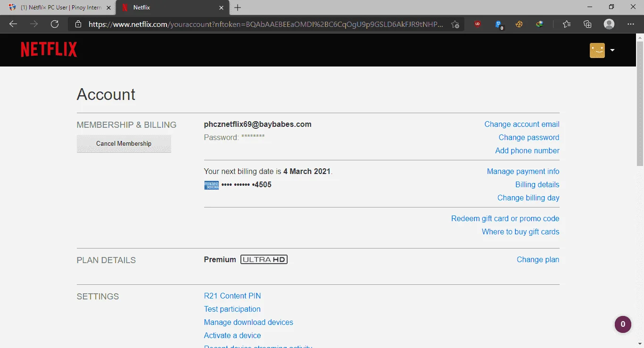Open the download manager extension icon

540,24
